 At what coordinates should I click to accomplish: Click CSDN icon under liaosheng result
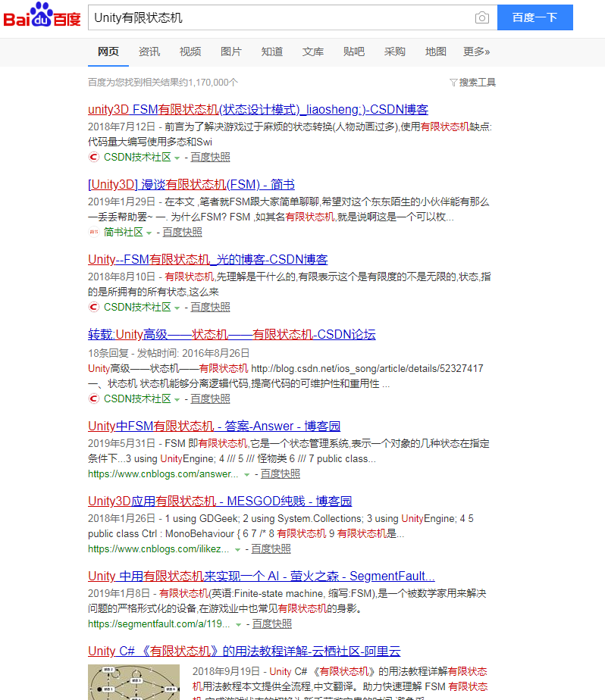pos(93,157)
